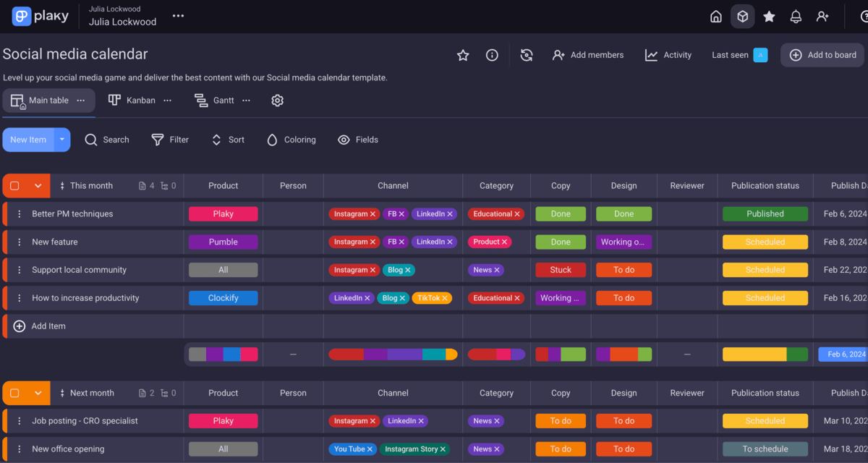Screen dimensions: 868x463
Task: Open view settings gear icon
Action: point(277,101)
